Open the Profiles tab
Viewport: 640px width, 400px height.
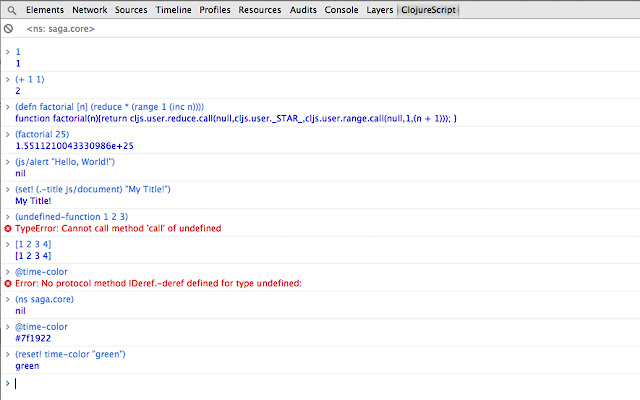click(x=215, y=10)
